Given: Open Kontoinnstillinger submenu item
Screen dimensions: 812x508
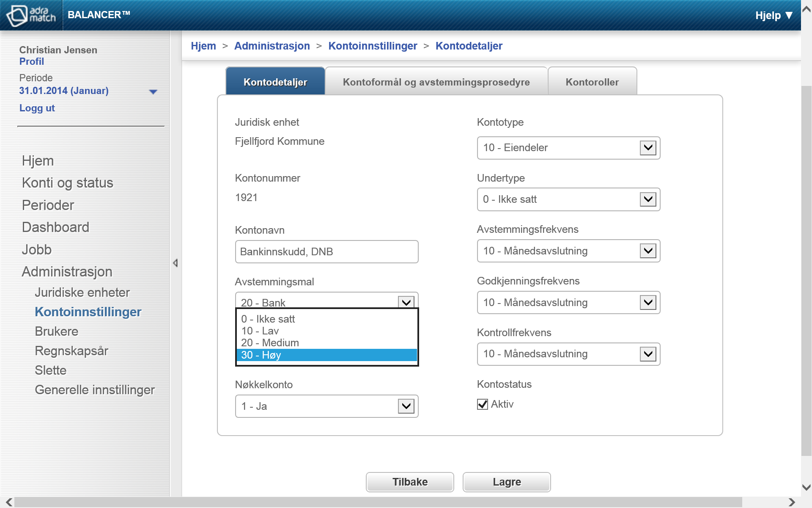Looking at the screenshot, I should pos(88,312).
